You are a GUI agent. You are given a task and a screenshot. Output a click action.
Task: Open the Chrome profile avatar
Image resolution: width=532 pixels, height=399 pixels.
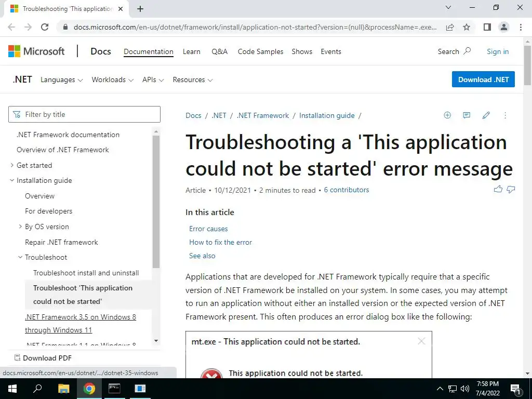coord(504,27)
